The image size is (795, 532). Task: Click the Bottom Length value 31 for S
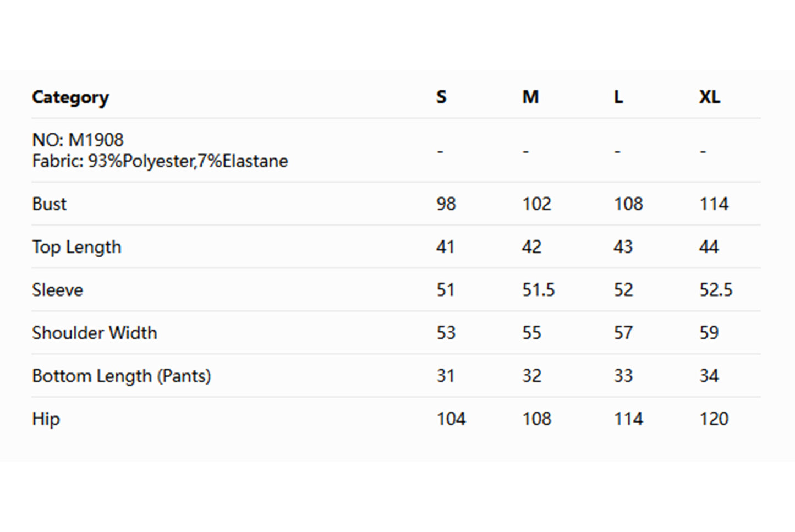pos(446,376)
